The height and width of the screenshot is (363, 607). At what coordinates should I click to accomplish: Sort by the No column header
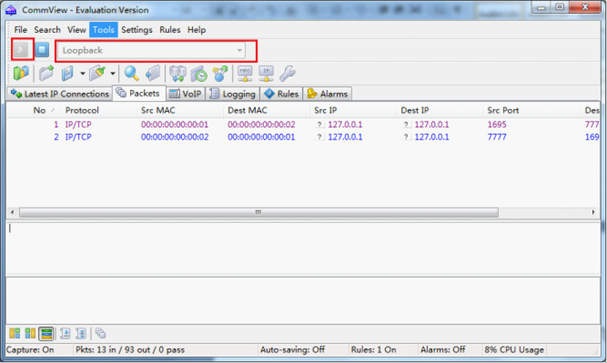(x=39, y=110)
